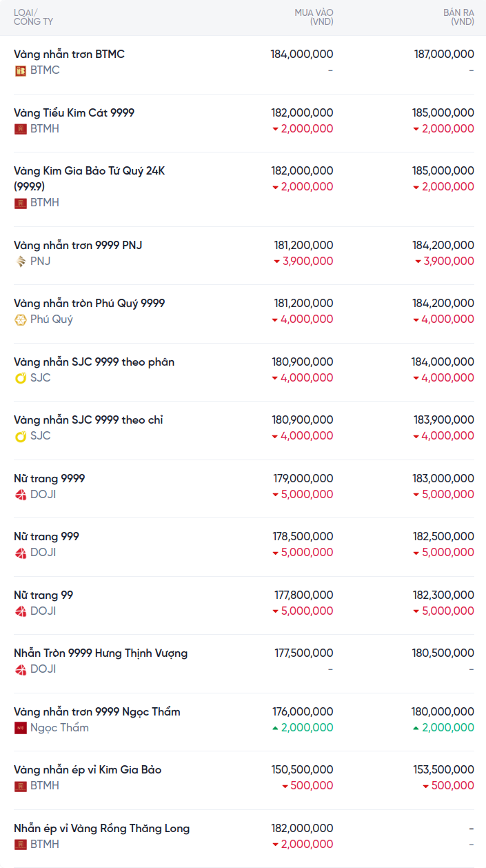Screen dimensions: 486x868
Task: Click the BTMC company logo icon
Action: tap(21, 70)
